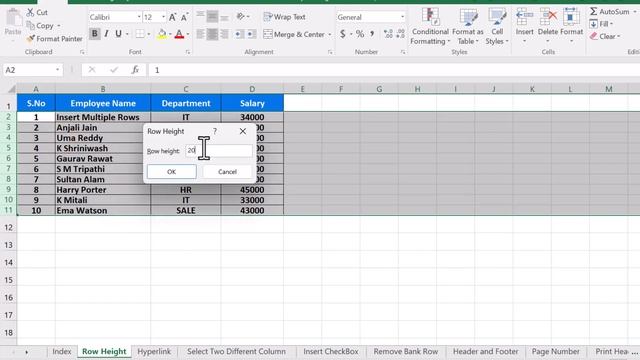
Task: Click the Borders icon
Action: 140,34
